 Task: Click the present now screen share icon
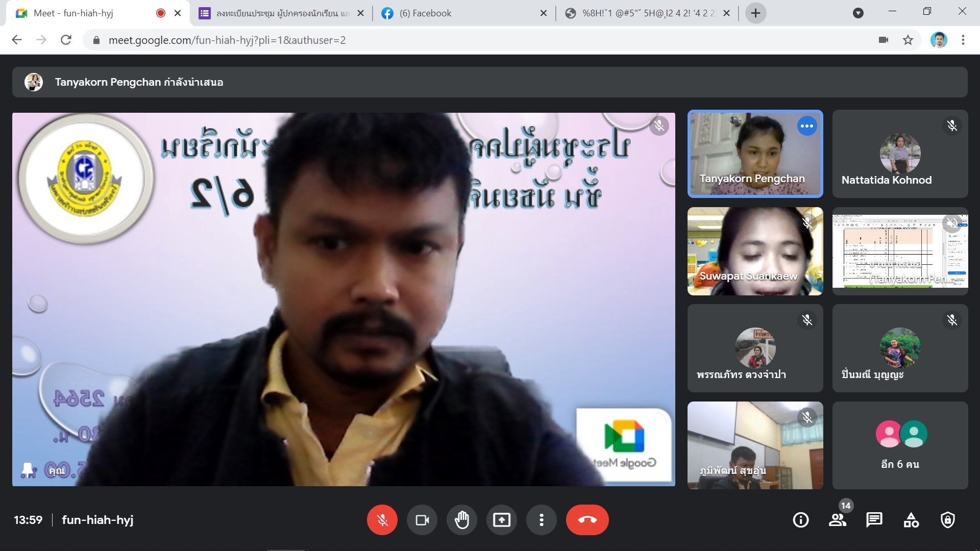click(501, 520)
